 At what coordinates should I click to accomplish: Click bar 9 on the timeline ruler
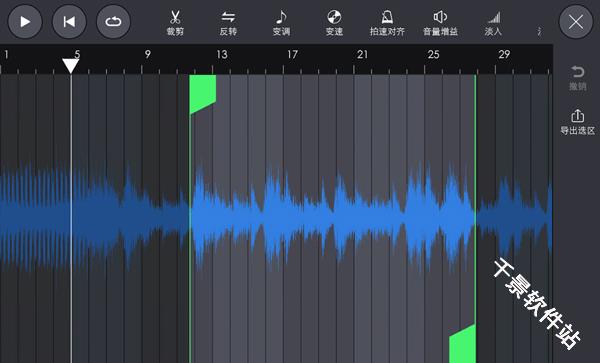148,55
